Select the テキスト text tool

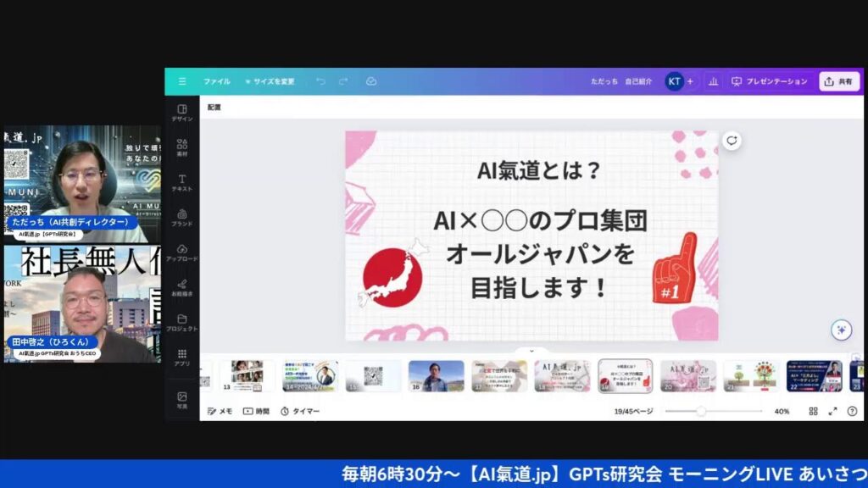coord(181,183)
